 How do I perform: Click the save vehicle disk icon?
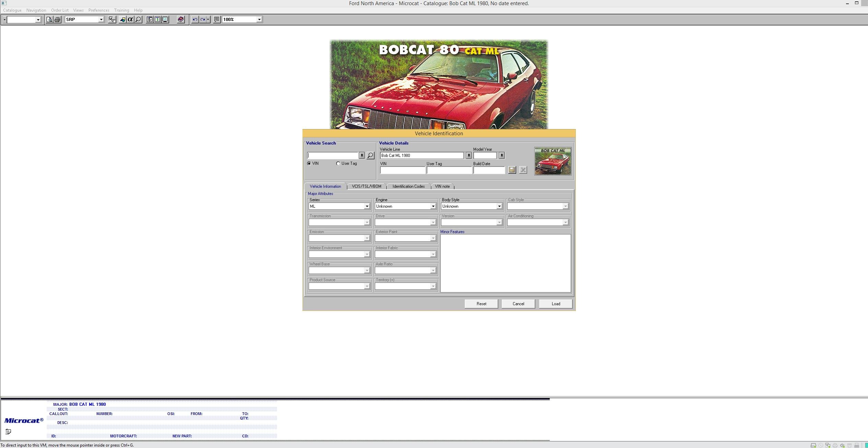pyautogui.click(x=512, y=170)
